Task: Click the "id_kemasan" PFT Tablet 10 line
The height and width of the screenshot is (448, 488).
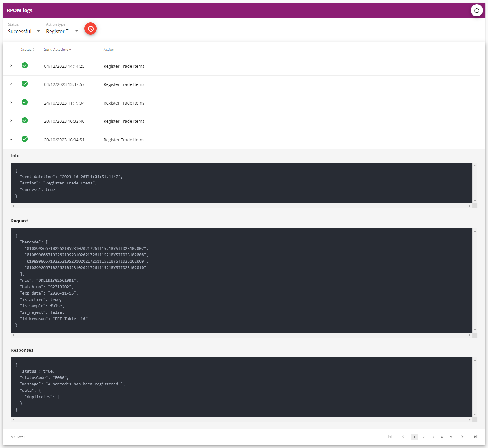Action: click(x=53, y=319)
